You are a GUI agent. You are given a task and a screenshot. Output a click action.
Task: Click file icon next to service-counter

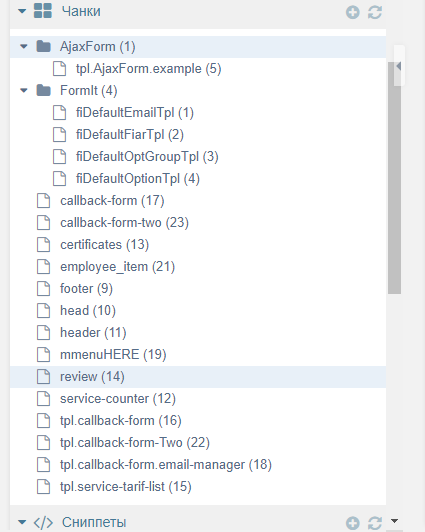click(x=43, y=399)
